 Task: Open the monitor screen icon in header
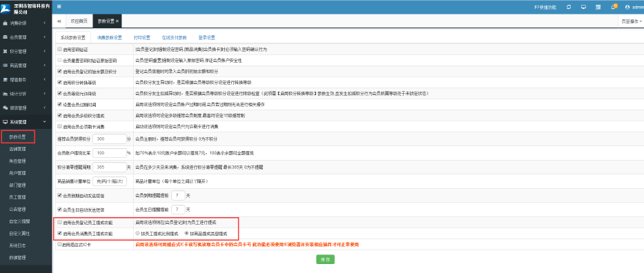[x=583, y=7]
